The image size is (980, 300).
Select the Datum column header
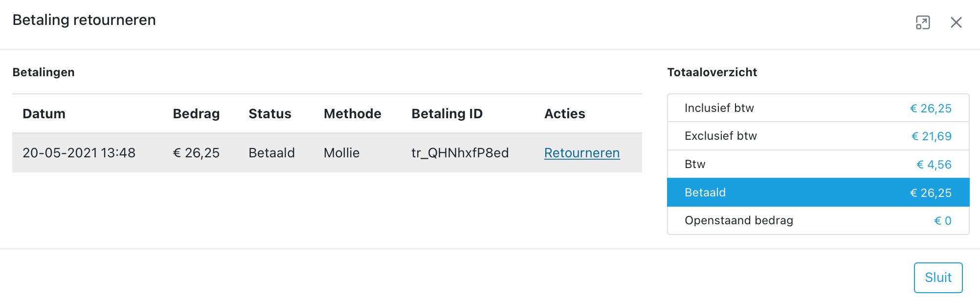[x=44, y=114]
